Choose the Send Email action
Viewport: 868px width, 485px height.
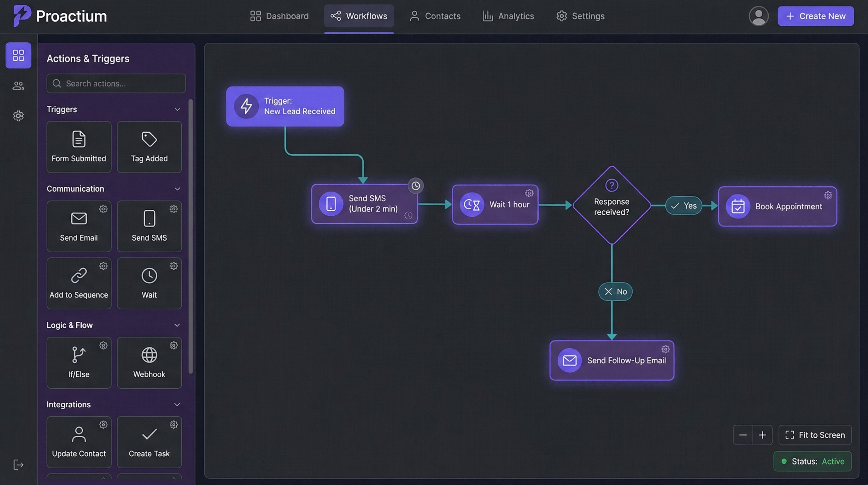click(79, 226)
